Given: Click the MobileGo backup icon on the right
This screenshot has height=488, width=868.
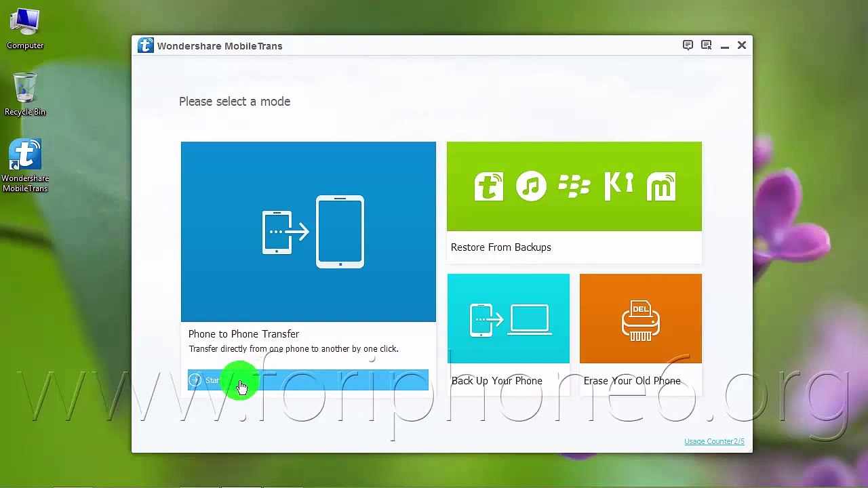Looking at the screenshot, I should pyautogui.click(x=661, y=186).
